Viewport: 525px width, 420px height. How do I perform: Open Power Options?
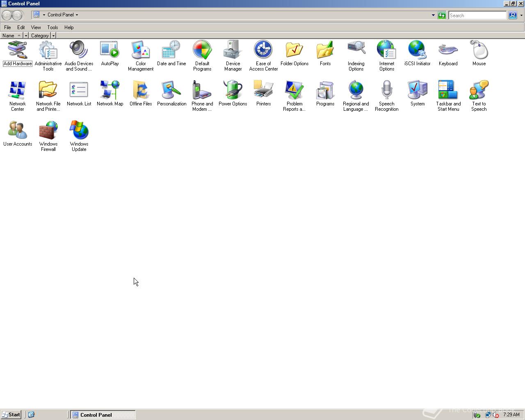[x=233, y=94]
